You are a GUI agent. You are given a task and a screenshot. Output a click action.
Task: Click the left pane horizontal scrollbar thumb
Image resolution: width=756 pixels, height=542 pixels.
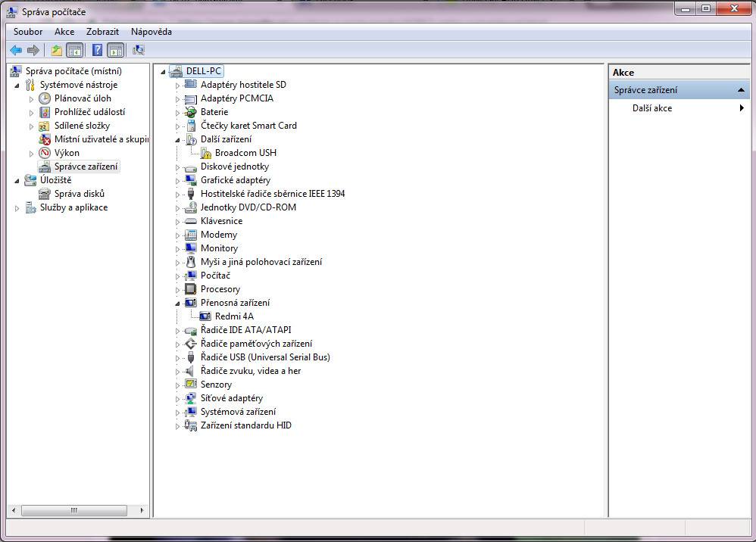tap(74, 509)
